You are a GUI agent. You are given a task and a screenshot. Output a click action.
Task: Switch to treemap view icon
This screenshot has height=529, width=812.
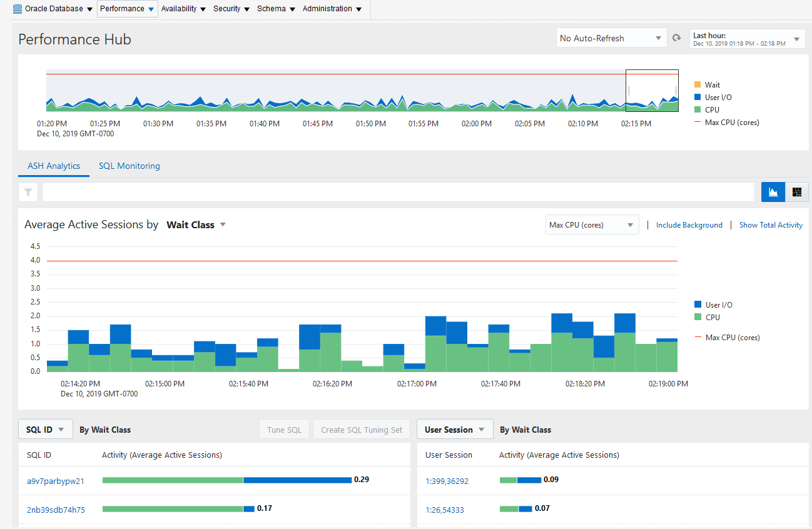tap(796, 192)
